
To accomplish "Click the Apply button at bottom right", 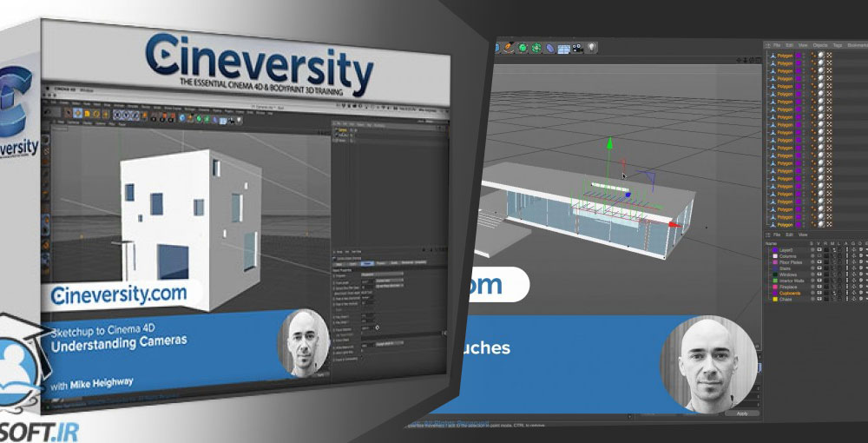I will (742, 413).
